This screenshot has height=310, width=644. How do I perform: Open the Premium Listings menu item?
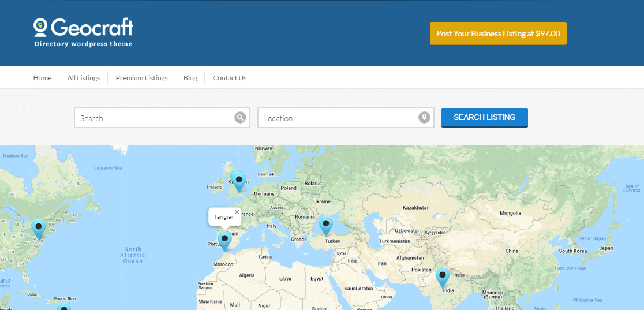142,78
